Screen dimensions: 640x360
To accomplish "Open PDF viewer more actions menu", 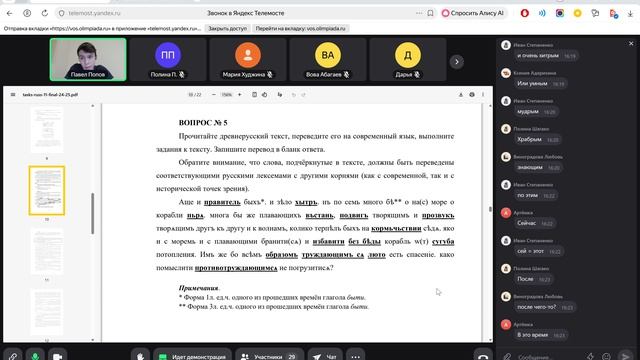I will 483,95.
